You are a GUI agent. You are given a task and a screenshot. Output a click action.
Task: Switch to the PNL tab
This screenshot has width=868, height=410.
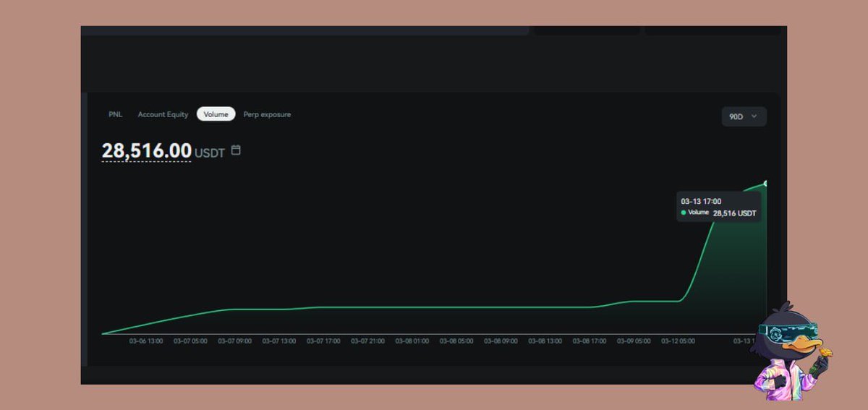(x=116, y=114)
